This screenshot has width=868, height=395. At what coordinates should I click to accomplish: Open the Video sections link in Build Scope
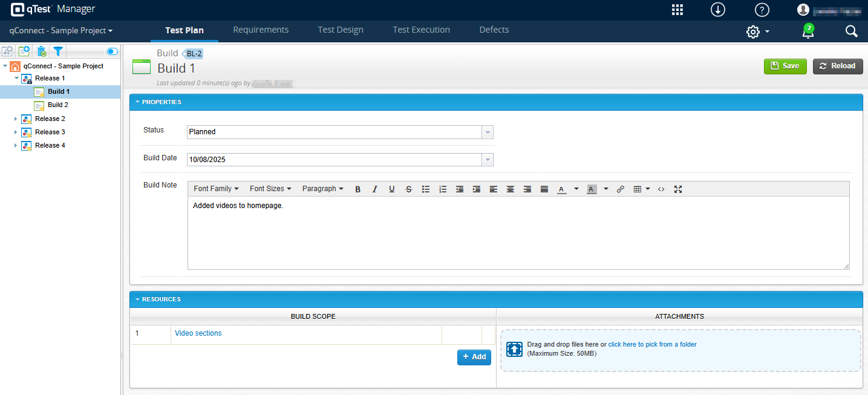198,333
